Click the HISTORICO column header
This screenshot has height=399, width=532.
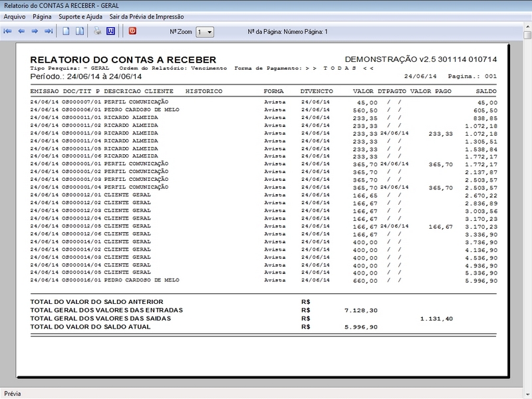click(204, 91)
